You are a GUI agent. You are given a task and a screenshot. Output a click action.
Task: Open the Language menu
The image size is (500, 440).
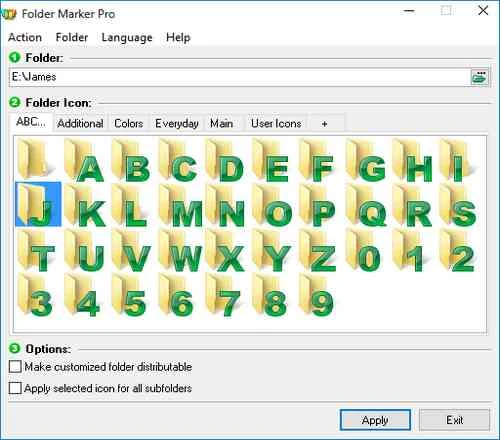(127, 37)
